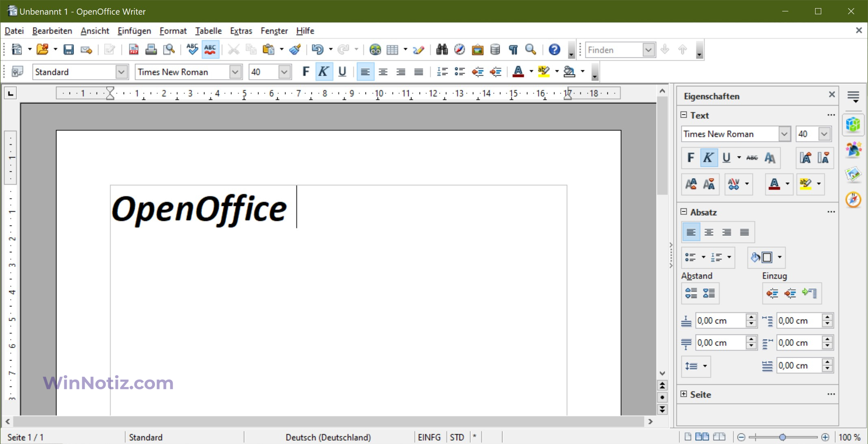Export directly as PDF
Viewport: 868px width, 444px height.
pyautogui.click(x=133, y=50)
